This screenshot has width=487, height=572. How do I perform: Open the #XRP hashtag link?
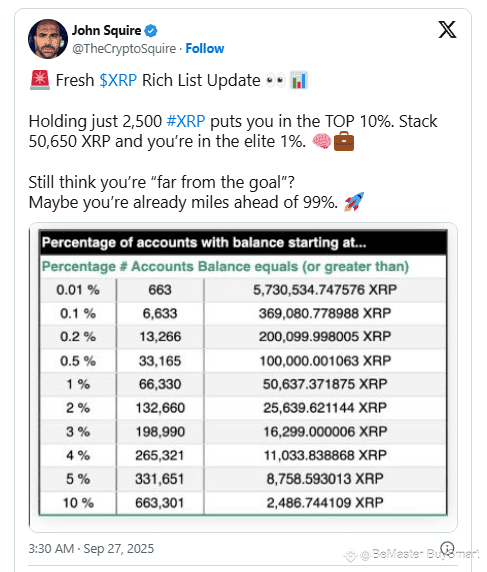coord(186,121)
